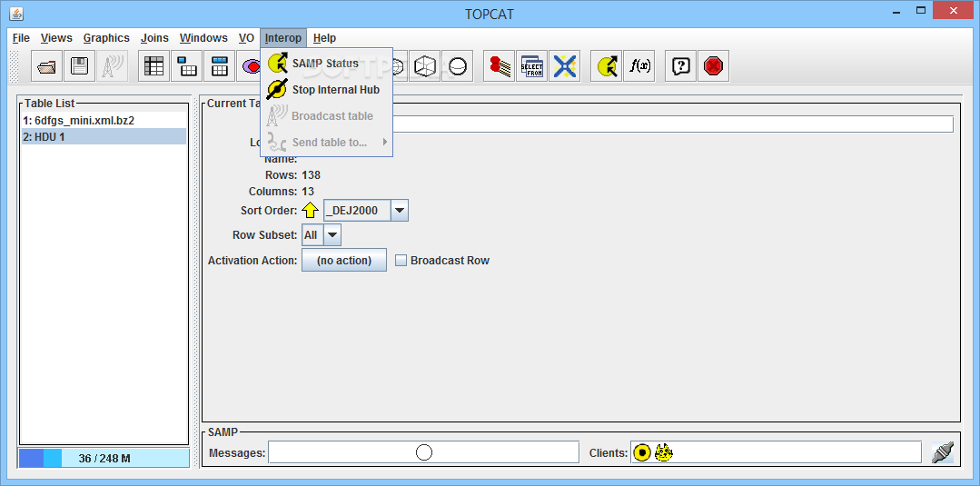Click the Columns value 13

(x=308, y=192)
